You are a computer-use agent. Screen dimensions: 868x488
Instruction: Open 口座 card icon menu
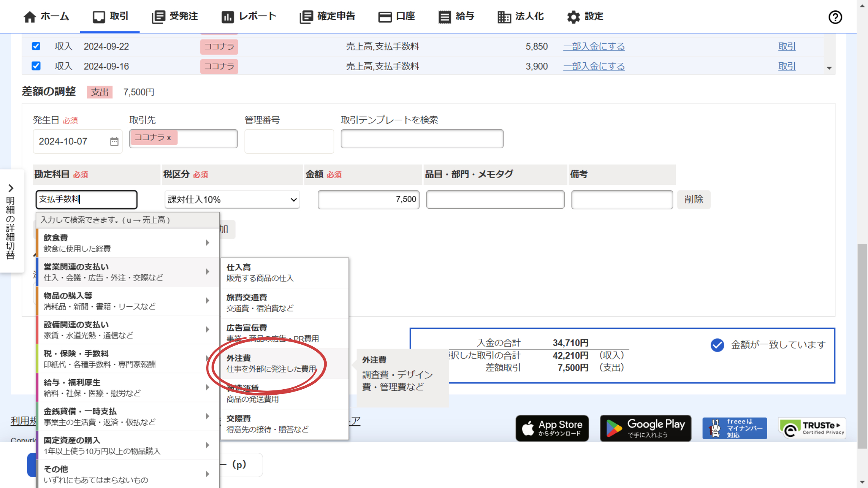(x=384, y=17)
